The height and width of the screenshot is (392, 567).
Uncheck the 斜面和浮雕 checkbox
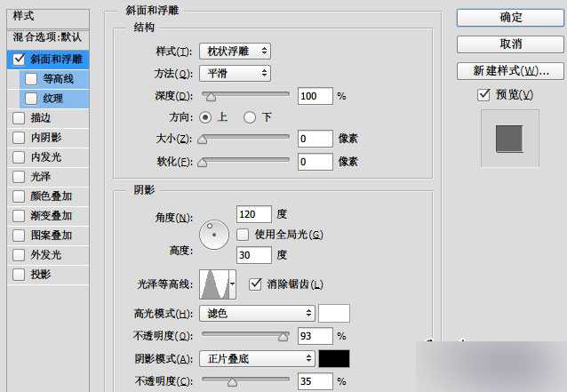coord(19,60)
